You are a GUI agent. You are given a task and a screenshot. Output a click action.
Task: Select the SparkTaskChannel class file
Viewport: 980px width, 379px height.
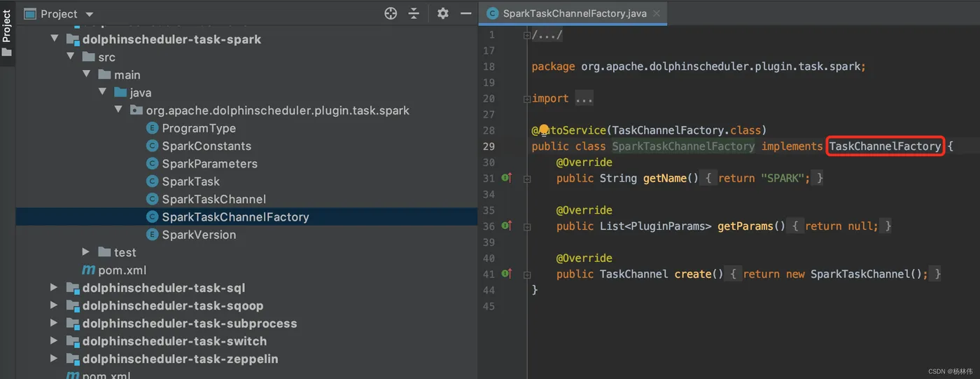pos(213,199)
